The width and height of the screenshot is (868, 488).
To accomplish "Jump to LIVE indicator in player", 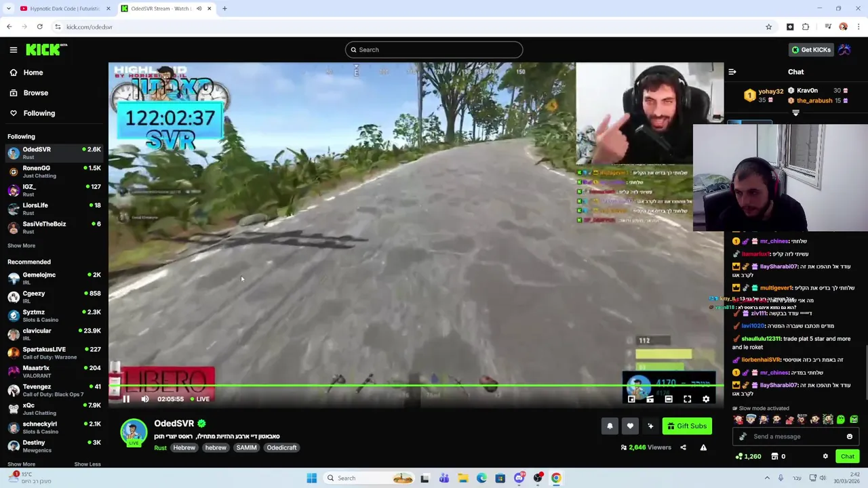I will 200,399.
